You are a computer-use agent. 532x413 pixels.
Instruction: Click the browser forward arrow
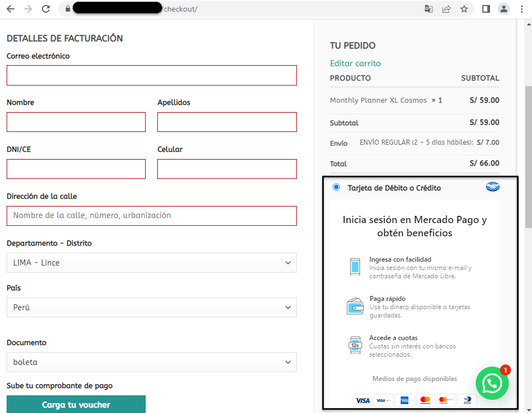[x=28, y=9]
